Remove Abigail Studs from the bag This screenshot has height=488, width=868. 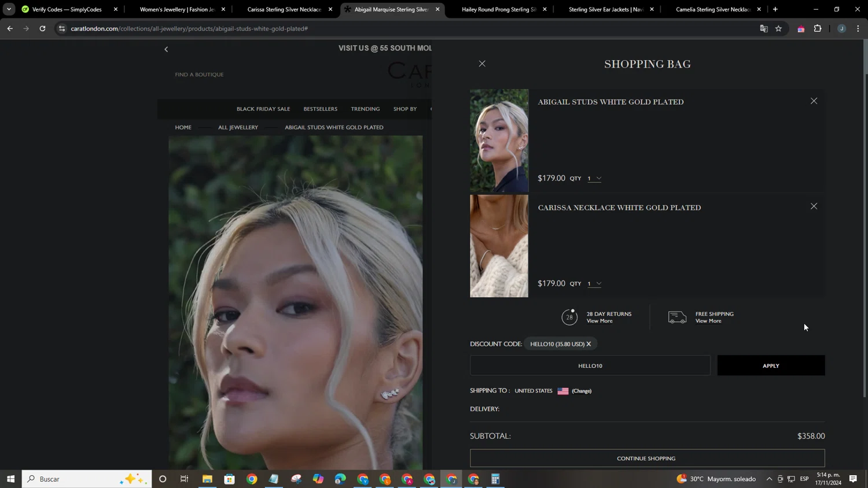click(x=814, y=101)
